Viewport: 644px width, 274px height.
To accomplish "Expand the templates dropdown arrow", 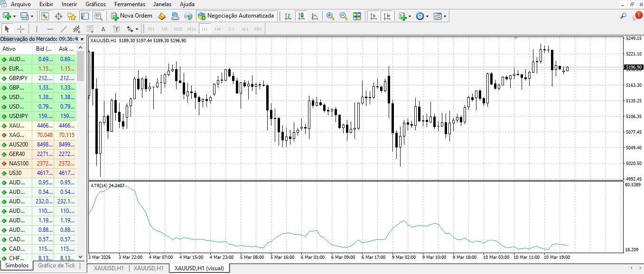I will (444, 16).
